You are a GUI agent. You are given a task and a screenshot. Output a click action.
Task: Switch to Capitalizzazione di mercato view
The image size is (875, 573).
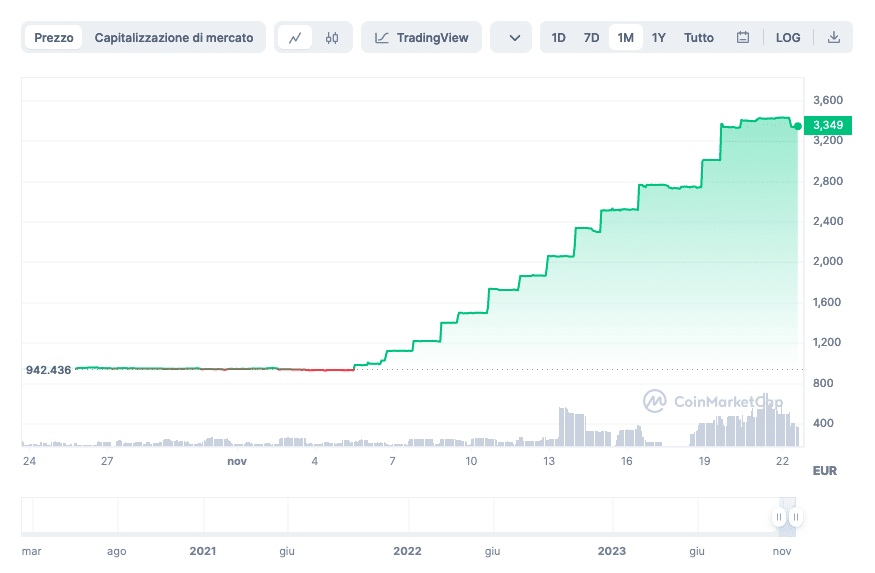coord(174,38)
